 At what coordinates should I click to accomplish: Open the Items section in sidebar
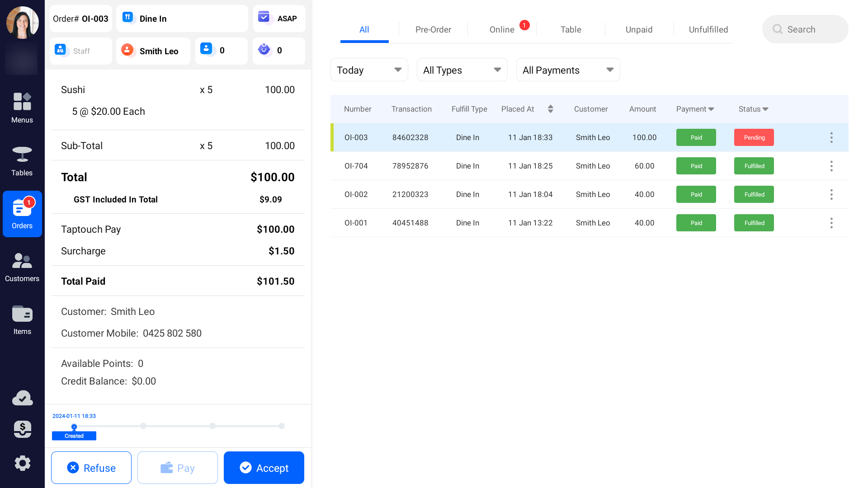(x=22, y=319)
